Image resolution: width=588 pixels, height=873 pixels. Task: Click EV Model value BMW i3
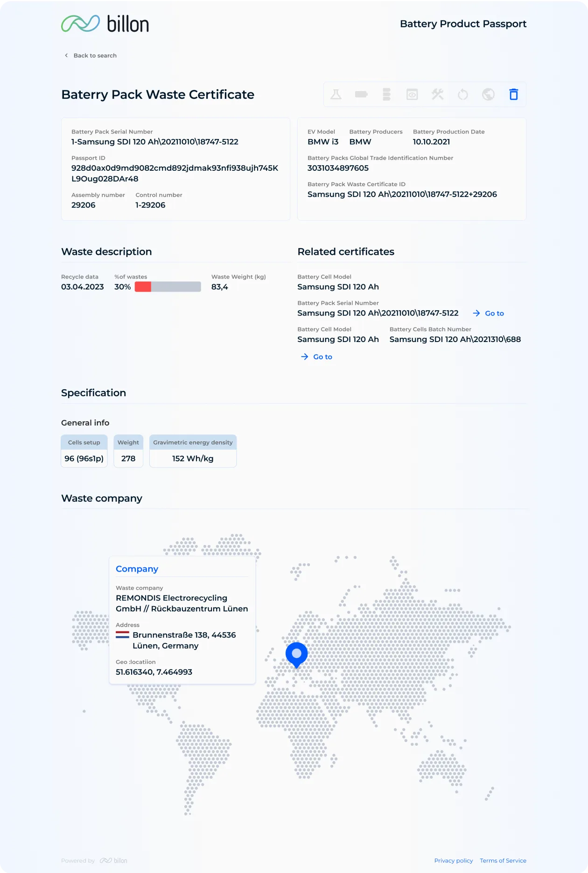click(x=323, y=142)
